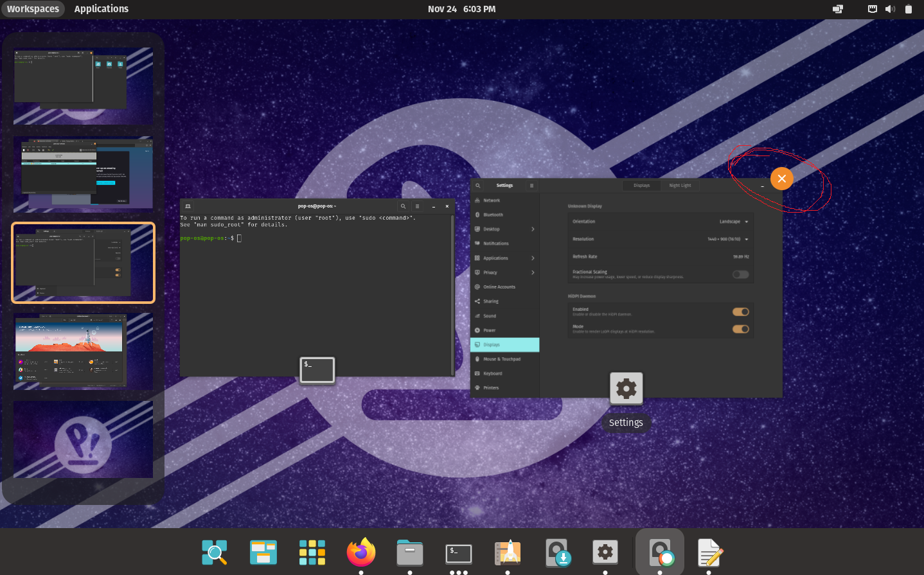Open the Applications menu in the top bar
The height and width of the screenshot is (575, 924).
(x=101, y=9)
